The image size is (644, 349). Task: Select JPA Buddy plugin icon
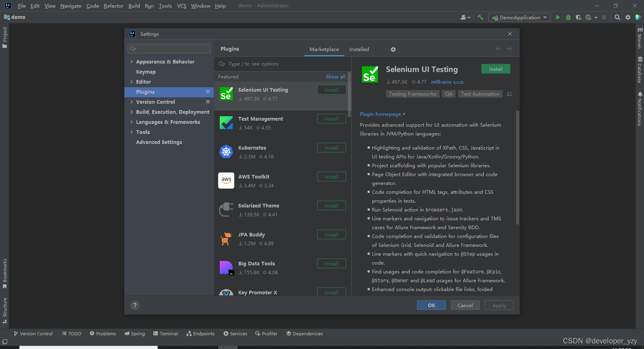click(x=226, y=238)
